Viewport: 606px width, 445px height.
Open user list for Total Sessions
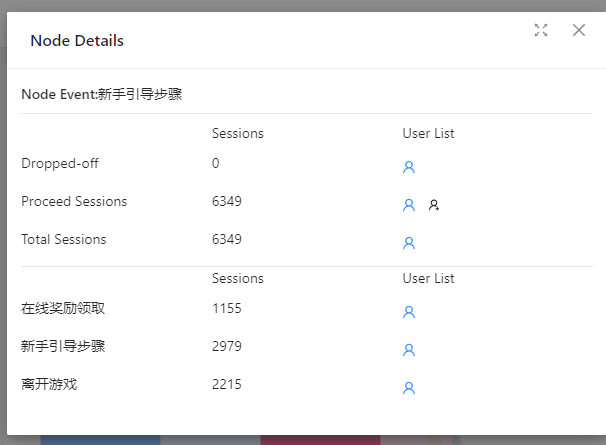click(x=408, y=243)
